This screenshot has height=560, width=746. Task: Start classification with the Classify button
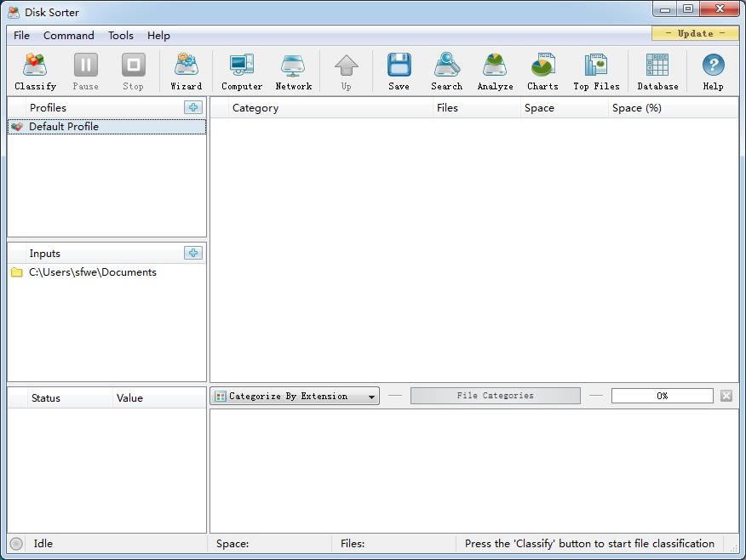(35, 71)
